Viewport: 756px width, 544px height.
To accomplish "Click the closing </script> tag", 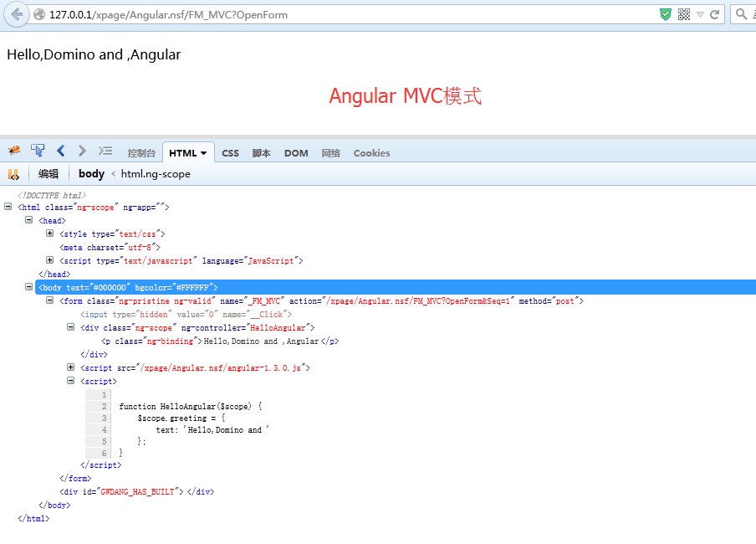I will 100,464.
